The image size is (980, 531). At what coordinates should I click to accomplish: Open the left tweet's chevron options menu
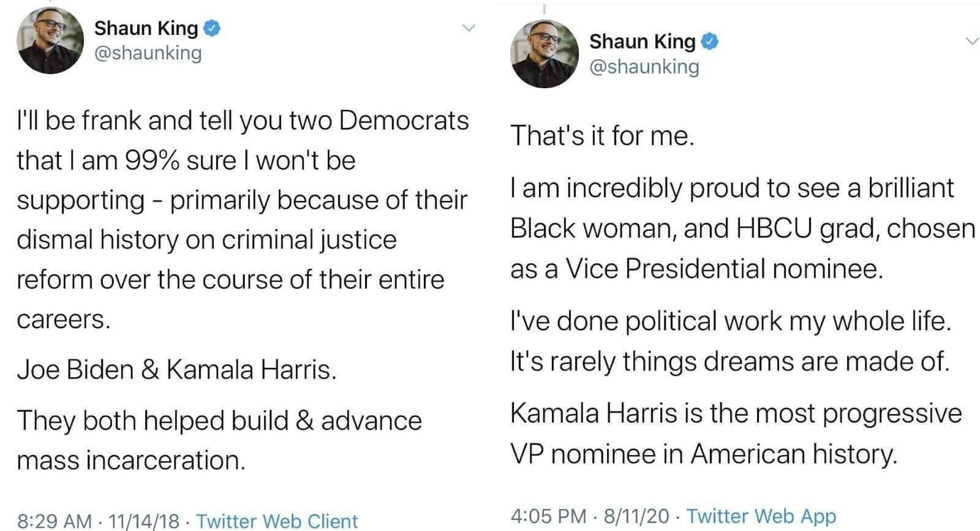(x=468, y=28)
